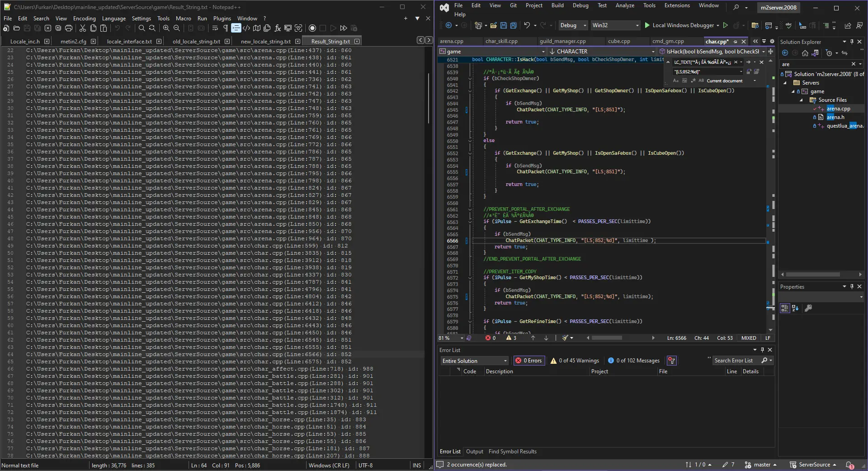The height and width of the screenshot is (471, 868).
Task: Toggle the 0 Errors filter button
Action: 529,361
